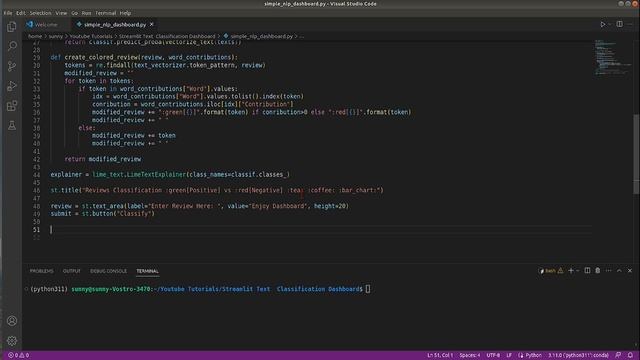This screenshot has width=640, height=360.
Task: Click the 'def create_colored_review' function line
Action: (x=144, y=58)
